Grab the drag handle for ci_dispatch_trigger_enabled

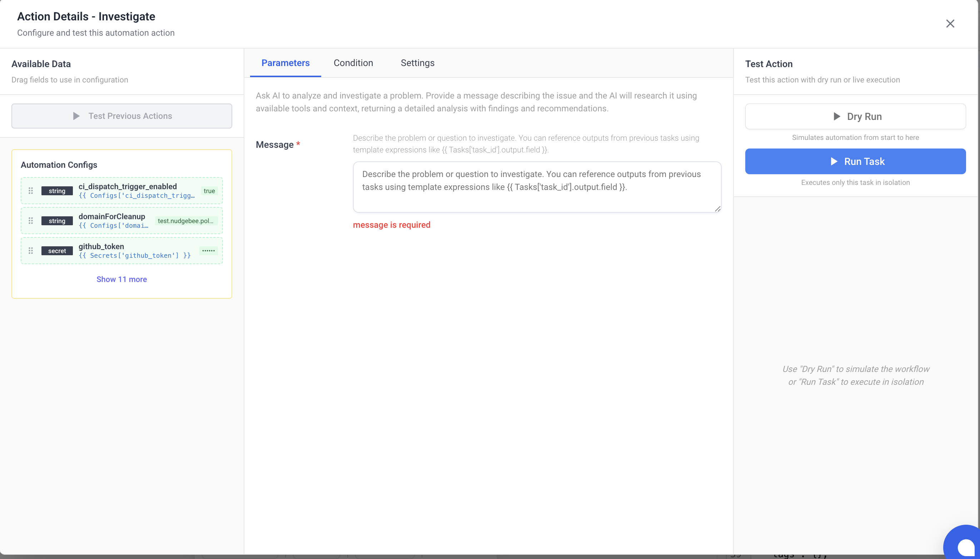click(x=31, y=190)
